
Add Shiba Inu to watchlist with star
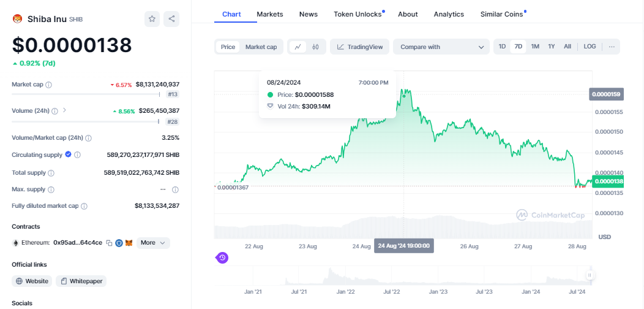[x=152, y=19]
